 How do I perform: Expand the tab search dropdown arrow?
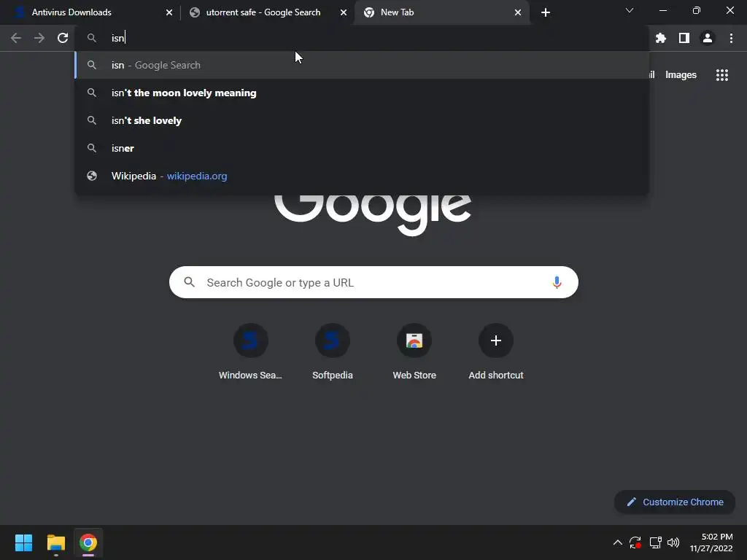(x=630, y=10)
